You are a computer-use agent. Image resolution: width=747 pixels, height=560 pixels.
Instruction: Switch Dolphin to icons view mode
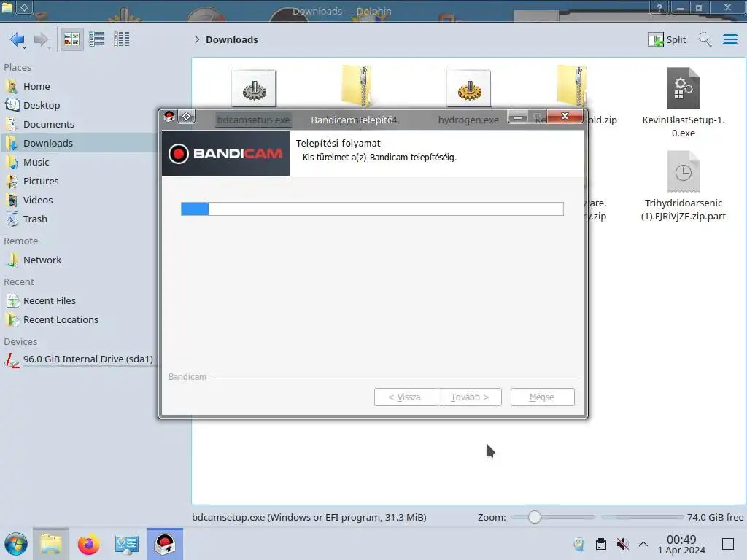point(71,39)
